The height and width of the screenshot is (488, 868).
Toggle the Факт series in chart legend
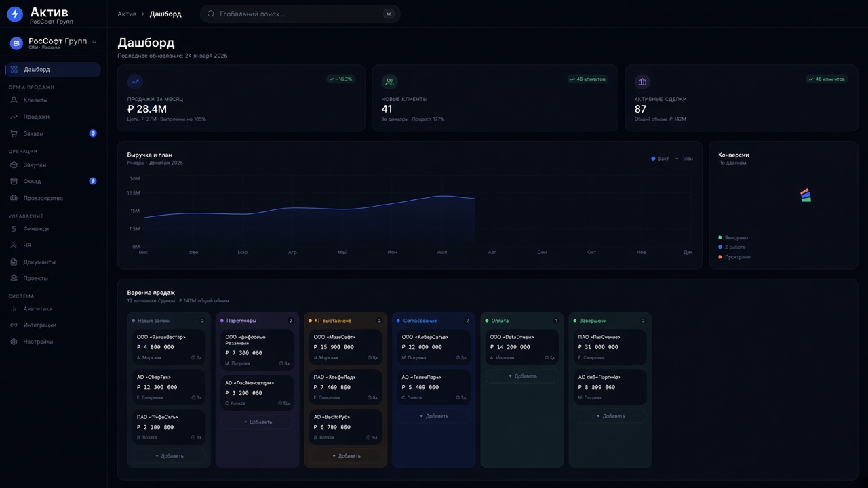point(660,159)
